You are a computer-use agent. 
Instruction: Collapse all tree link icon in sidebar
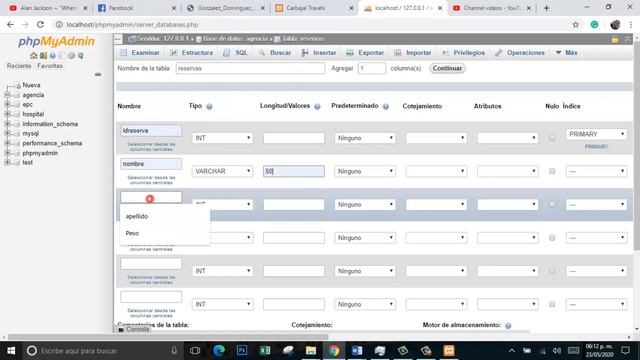98,74
